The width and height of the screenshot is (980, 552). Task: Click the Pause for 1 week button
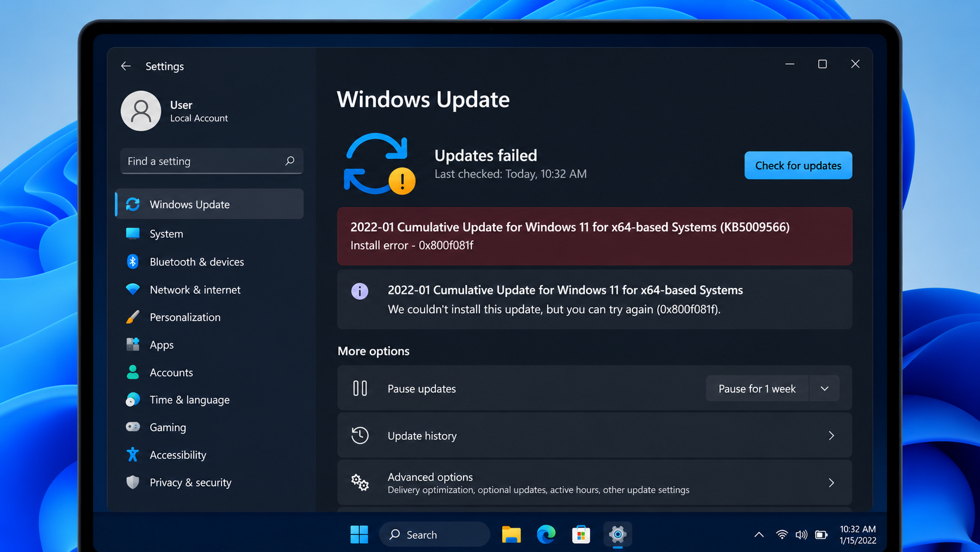(757, 388)
